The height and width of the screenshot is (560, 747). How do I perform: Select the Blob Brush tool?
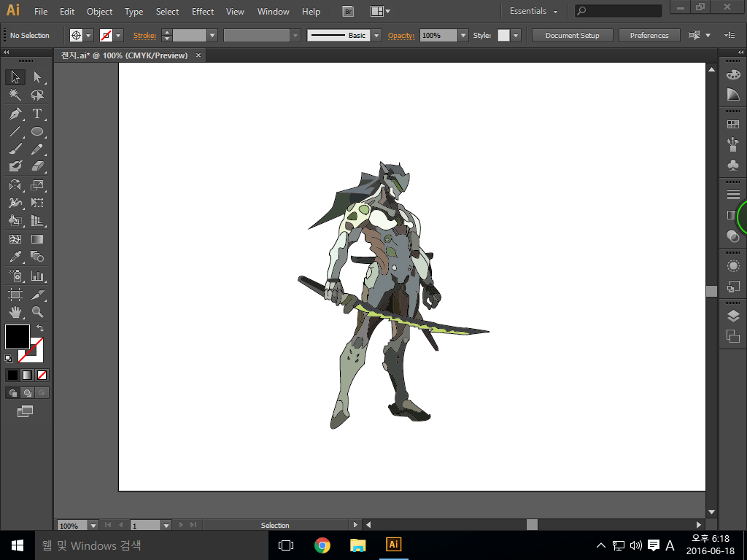[x=15, y=166]
